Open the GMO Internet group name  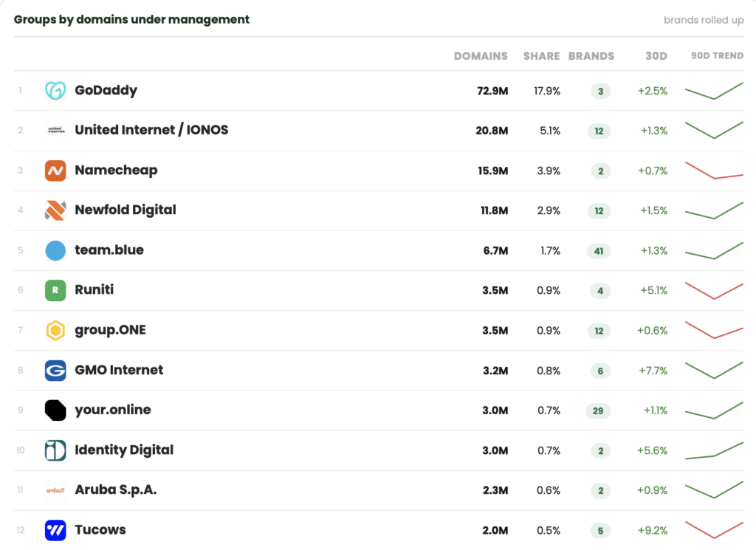[119, 370]
